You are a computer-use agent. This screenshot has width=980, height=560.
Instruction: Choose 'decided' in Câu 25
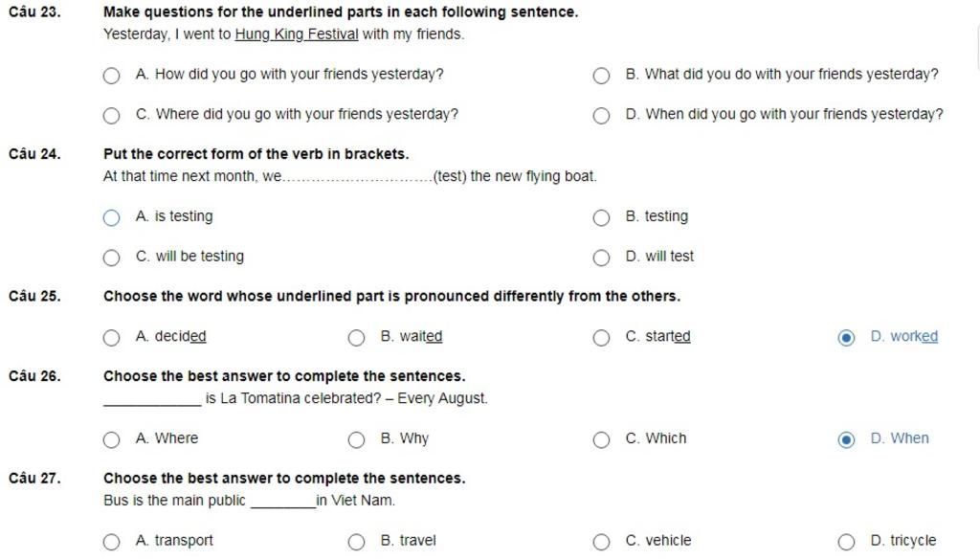(x=112, y=337)
